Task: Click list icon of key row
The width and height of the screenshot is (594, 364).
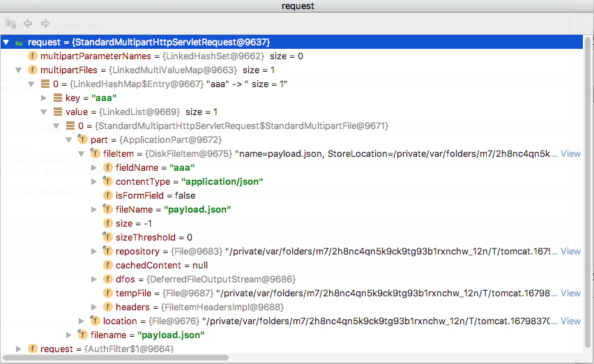Action: click(x=58, y=98)
